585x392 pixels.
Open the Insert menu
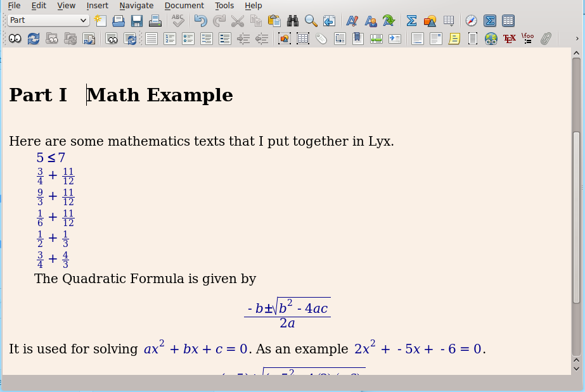click(x=98, y=6)
